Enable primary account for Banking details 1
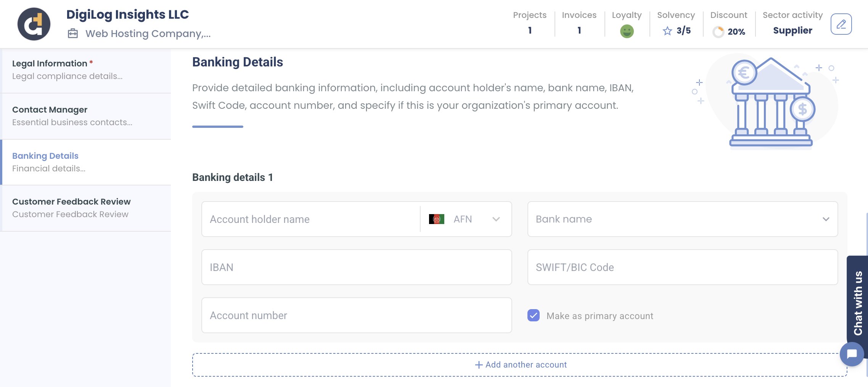The image size is (868, 387). 534,316
